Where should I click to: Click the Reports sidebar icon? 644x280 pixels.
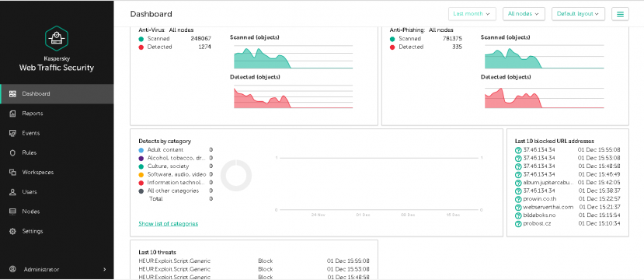tap(12, 114)
